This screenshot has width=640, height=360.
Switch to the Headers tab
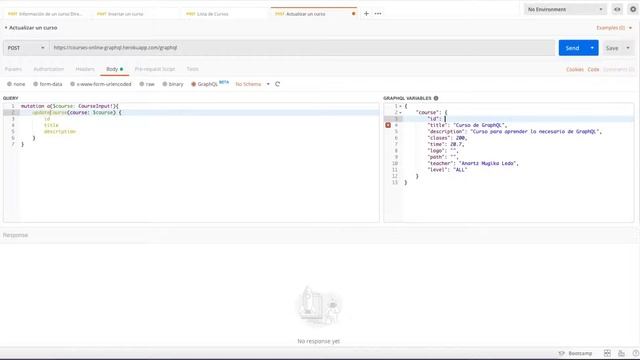tap(85, 69)
